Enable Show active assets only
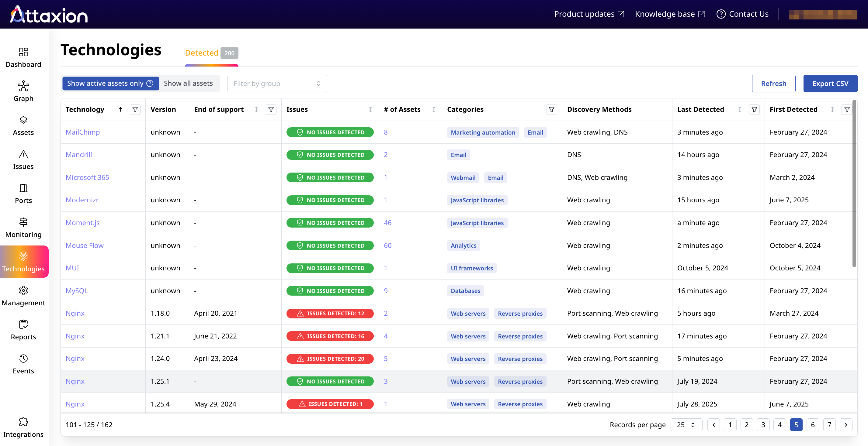Viewport: 868px width, 446px height. tap(105, 83)
